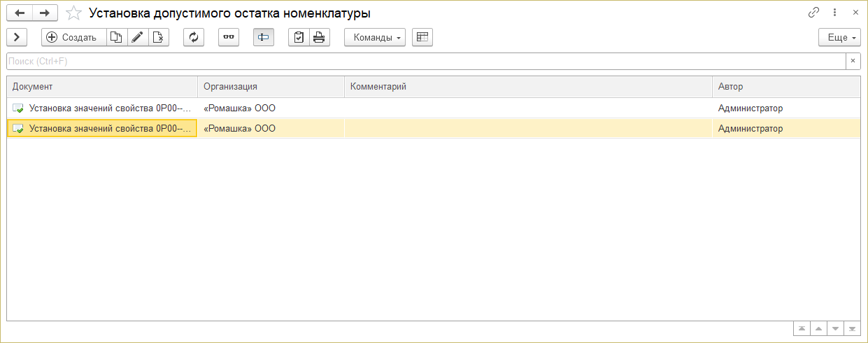The height and width of the screenshot is (343, 868).
Task: Refresh the document list
Action: pos(194,38)
